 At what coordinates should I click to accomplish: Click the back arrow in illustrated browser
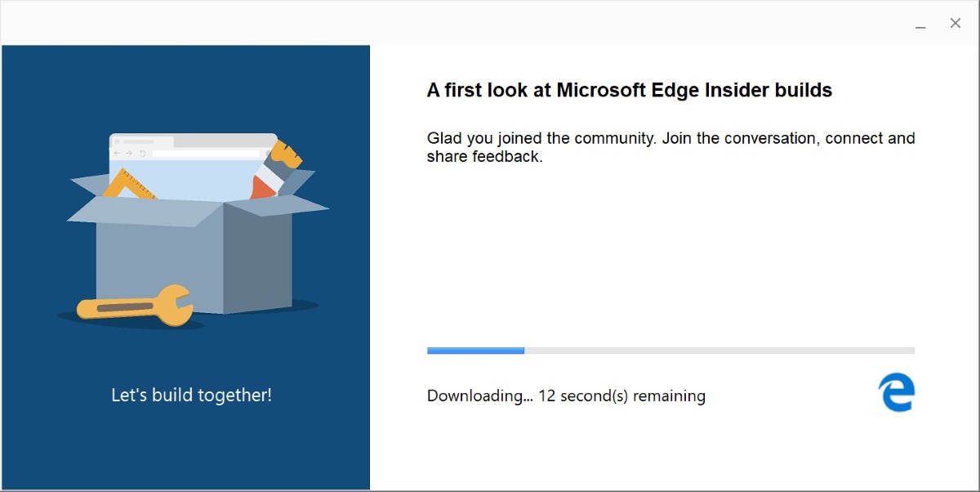[x=117, y=153]
